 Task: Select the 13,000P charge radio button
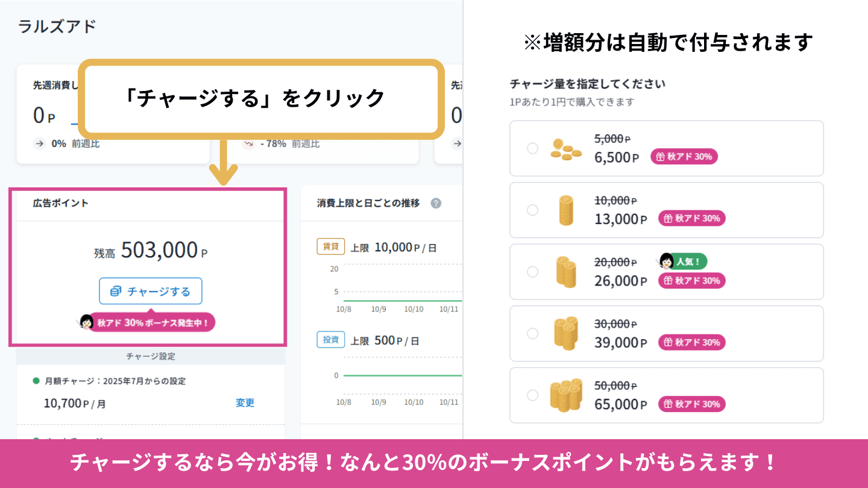pyautogui.click(x=532, y=210)
